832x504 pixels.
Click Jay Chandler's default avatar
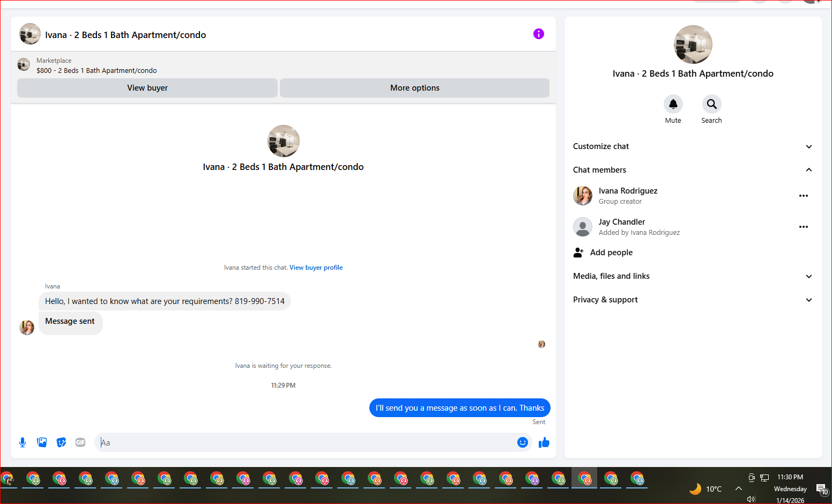(x=583, y=227)
